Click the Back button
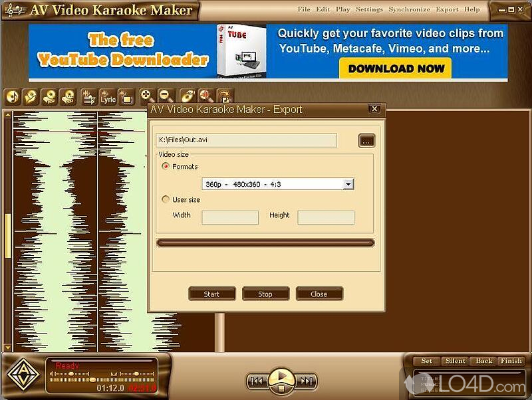 point(484,361)
